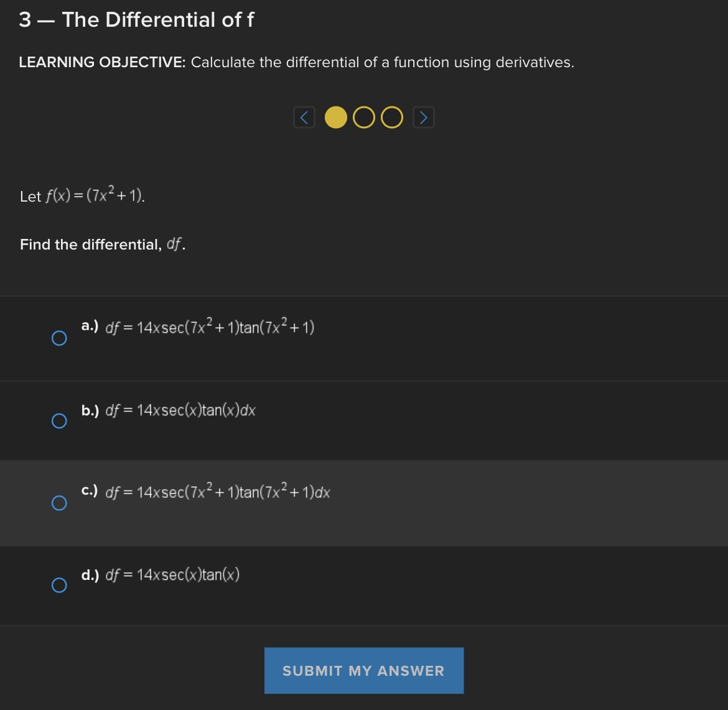
Task: Select answer option d
Action: pyautogui.click(x=59, y=585)
